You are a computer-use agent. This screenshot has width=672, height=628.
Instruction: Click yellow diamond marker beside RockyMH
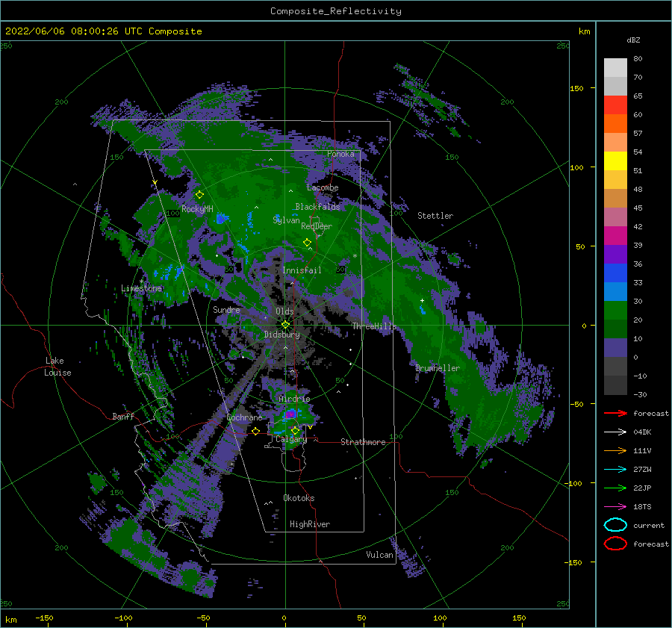click(199, 195)
